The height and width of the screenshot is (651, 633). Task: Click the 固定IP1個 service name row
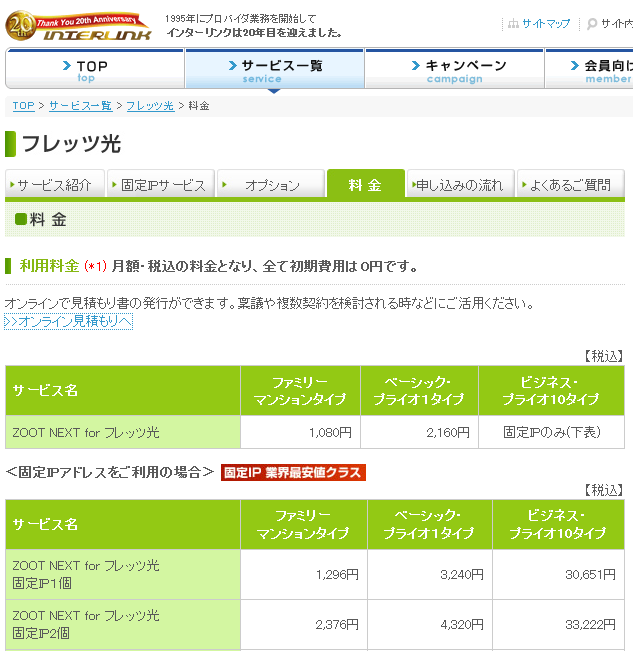click(123, 575)
